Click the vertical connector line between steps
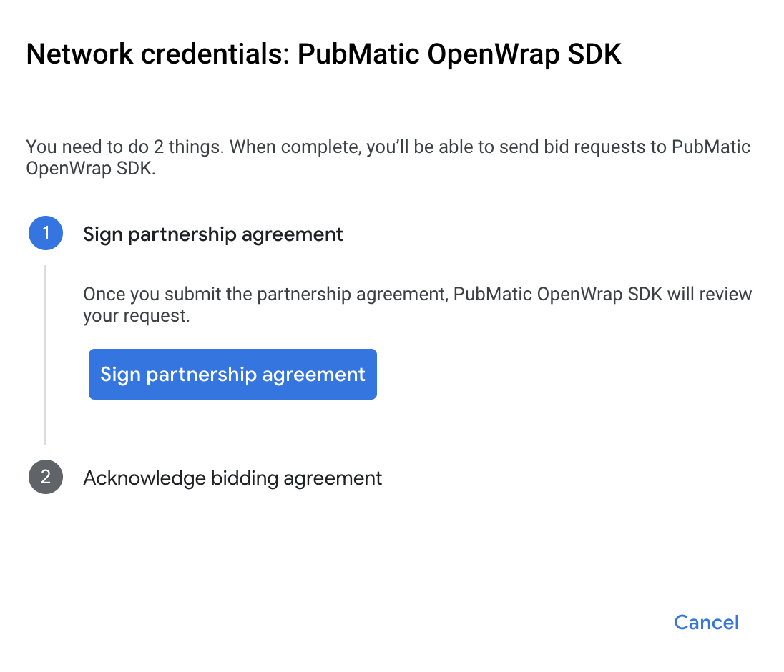Viewport: 784px width, 672px height. [45, 354]
